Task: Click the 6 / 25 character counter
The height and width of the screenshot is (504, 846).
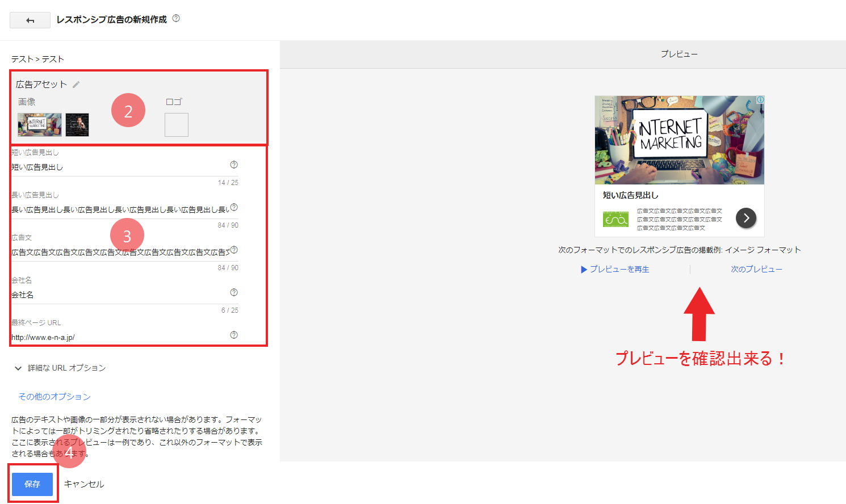Action: pyautogui.click(x=230, y=310)
